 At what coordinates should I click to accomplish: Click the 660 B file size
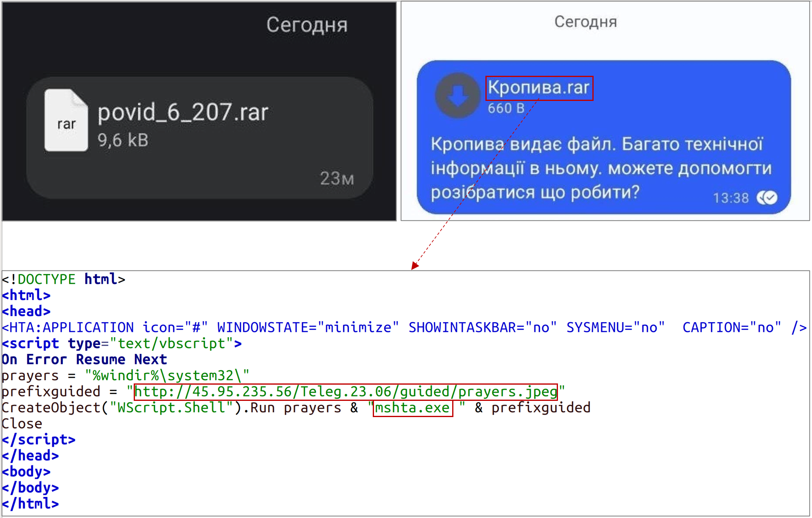coord(506,109)
